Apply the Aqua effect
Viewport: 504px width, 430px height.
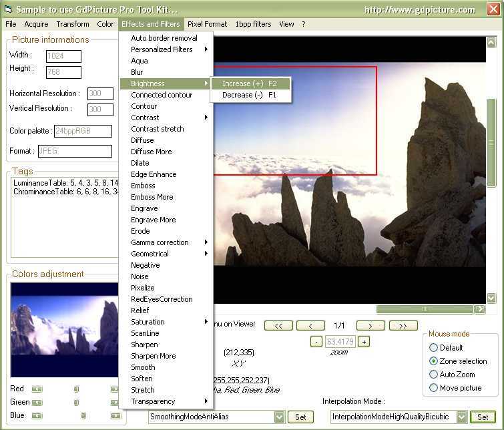pos(166,61)
